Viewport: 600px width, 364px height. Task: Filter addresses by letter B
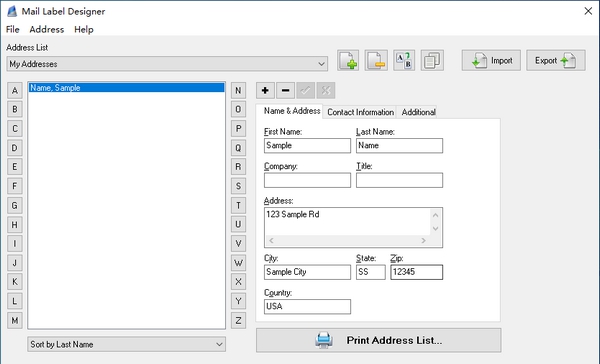pos(15,109)
